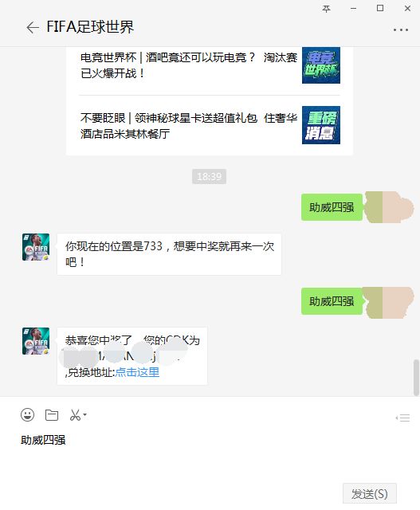Maximize the chat window
The image size is (420, 510).
(x=380, y=9)
